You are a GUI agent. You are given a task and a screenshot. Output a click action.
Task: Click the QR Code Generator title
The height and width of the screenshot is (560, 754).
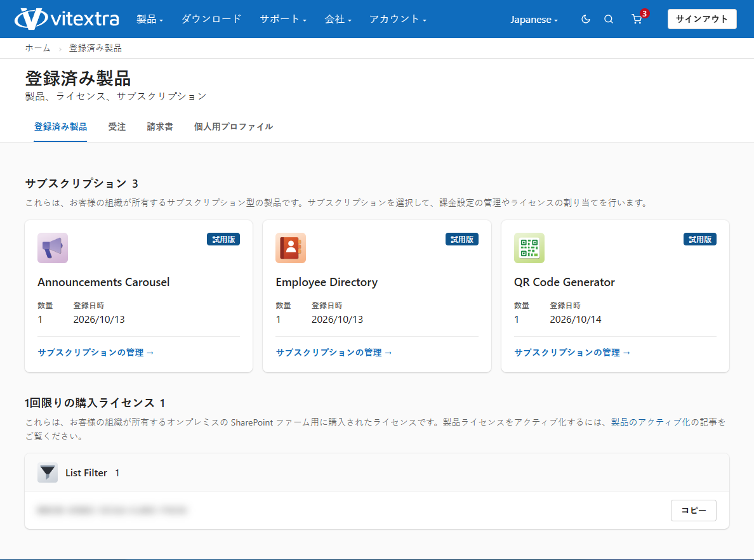564,282
